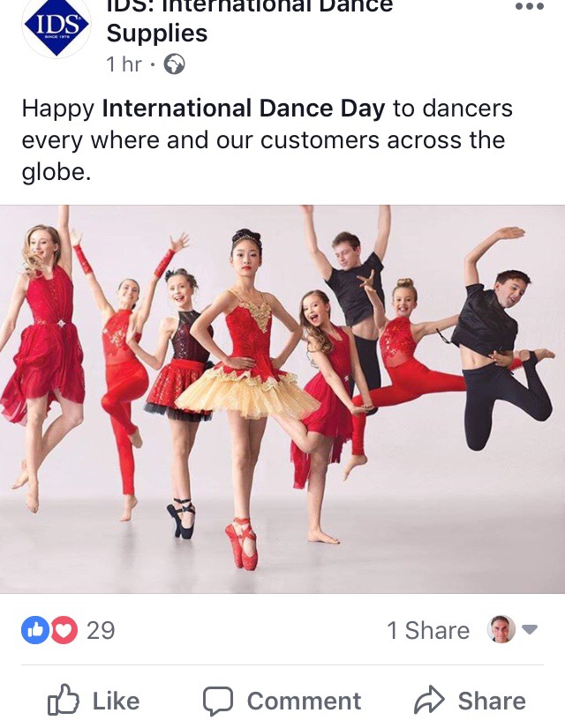
Task: Tap the IDS diamond logo profile picture
Action: click(x=56, y=27)
